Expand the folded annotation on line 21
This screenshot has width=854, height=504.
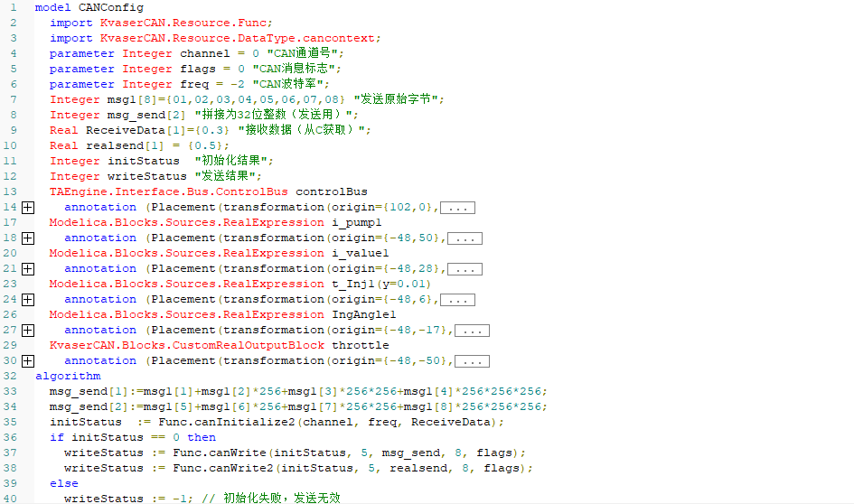coord(28,269)
